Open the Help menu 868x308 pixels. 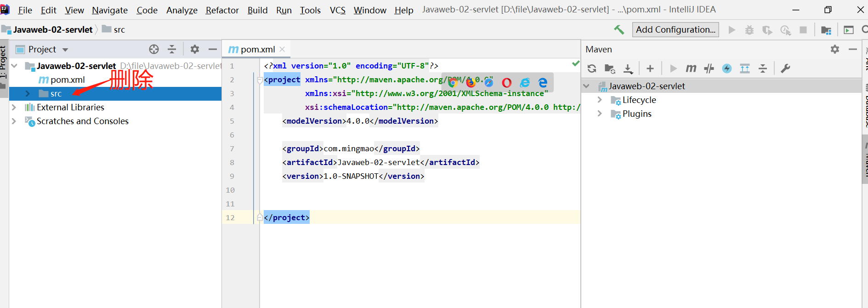[404, 10]
